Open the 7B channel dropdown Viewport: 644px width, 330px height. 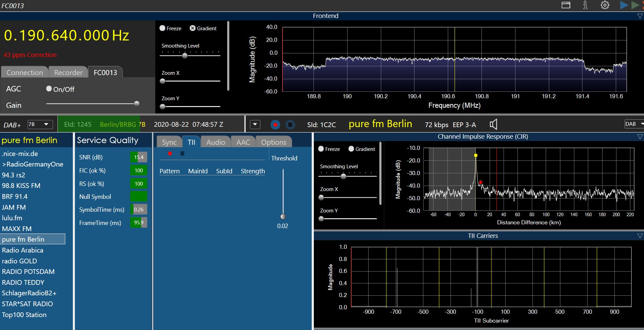[40, 124]
